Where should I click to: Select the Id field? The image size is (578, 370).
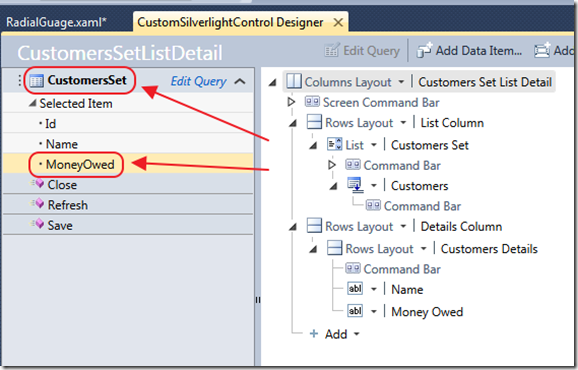coord(51,124)
